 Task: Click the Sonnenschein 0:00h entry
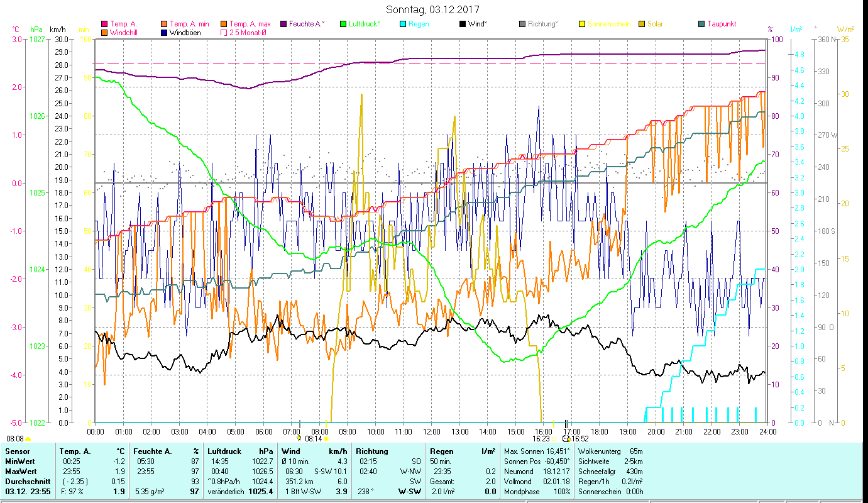point(610,492)
